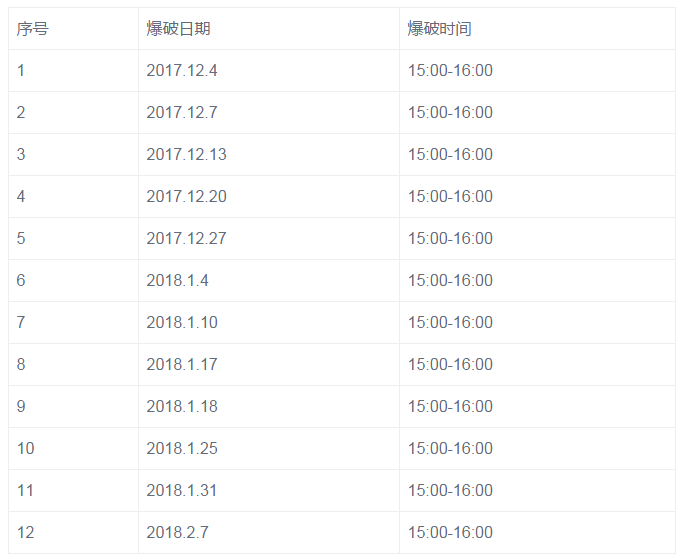
Task: Click the date 2017.12.7
Action: 182,112
